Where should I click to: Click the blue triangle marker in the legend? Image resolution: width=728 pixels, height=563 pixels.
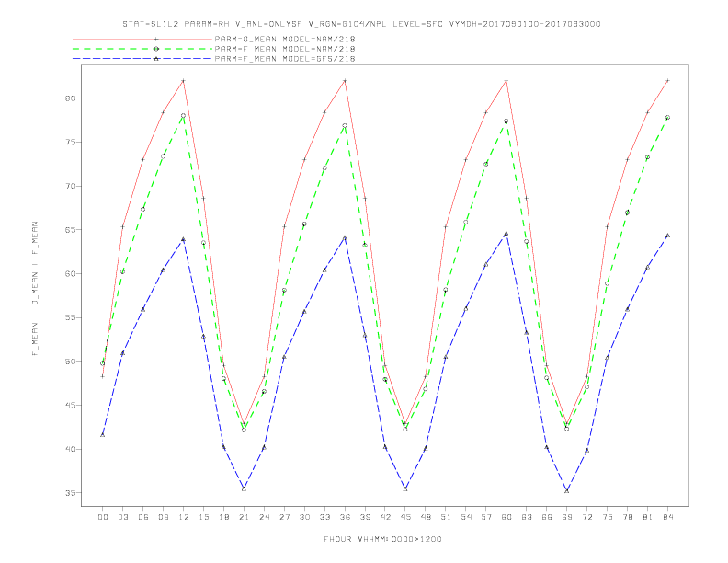click(156, 59)
